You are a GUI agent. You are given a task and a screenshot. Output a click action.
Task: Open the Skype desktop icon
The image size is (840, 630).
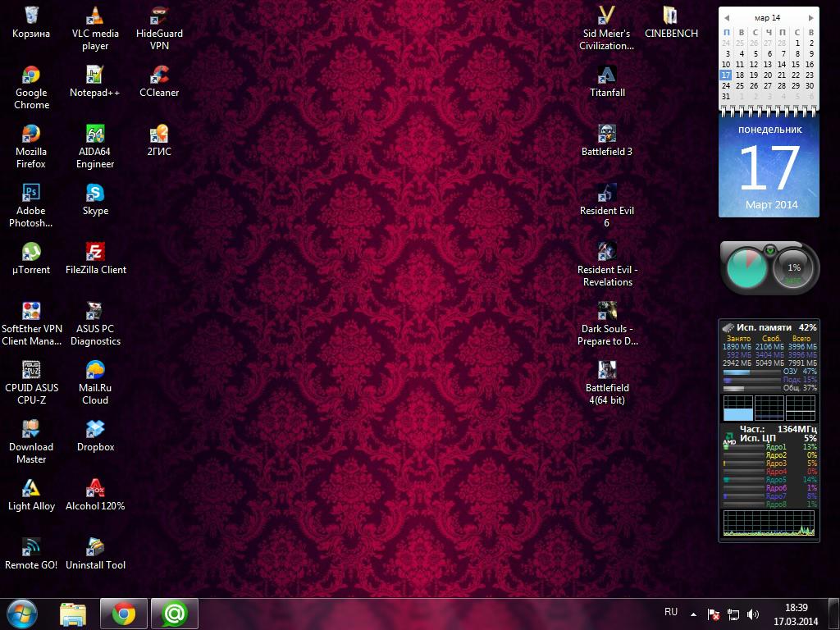(x=95, y=199)
